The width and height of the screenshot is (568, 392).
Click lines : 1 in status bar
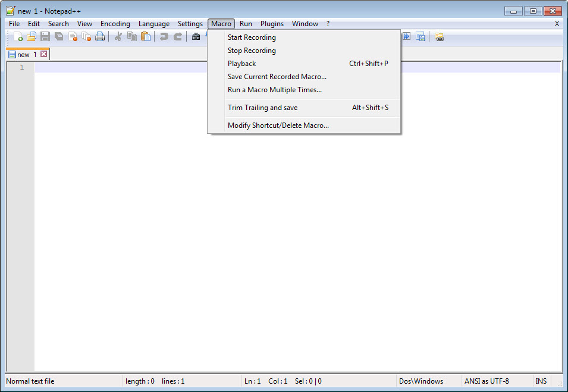click(x=173, y=381)
